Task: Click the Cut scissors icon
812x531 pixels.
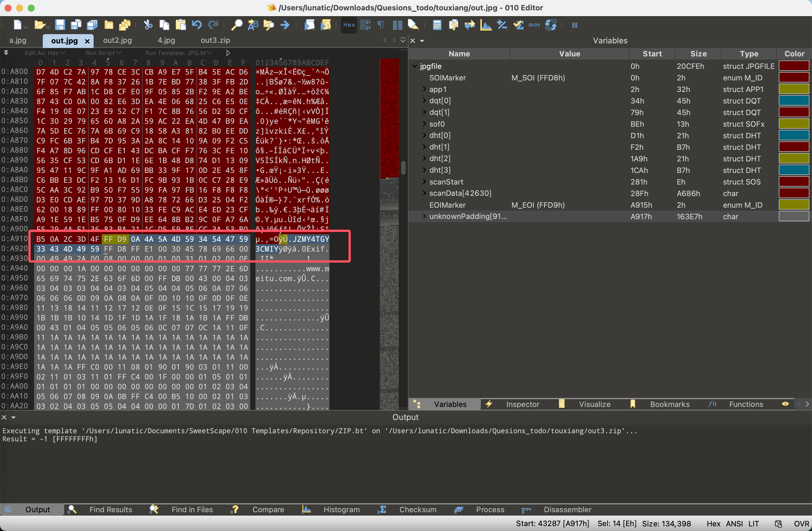Action: coord(148,25)
